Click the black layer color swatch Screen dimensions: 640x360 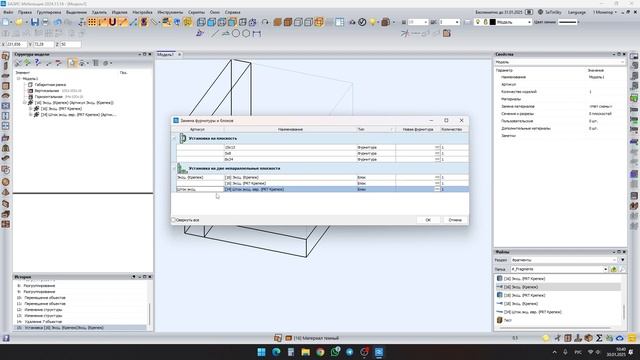pyautogui.click(x=493, y=22)
